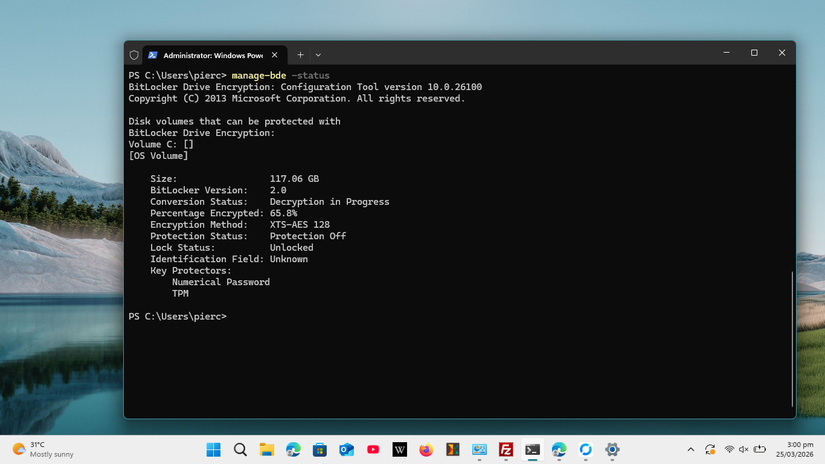The height and width of the screenshot is (464, 825).
Task: Click the BitLocker Version value '2.0'
Action: pos(278,190)
